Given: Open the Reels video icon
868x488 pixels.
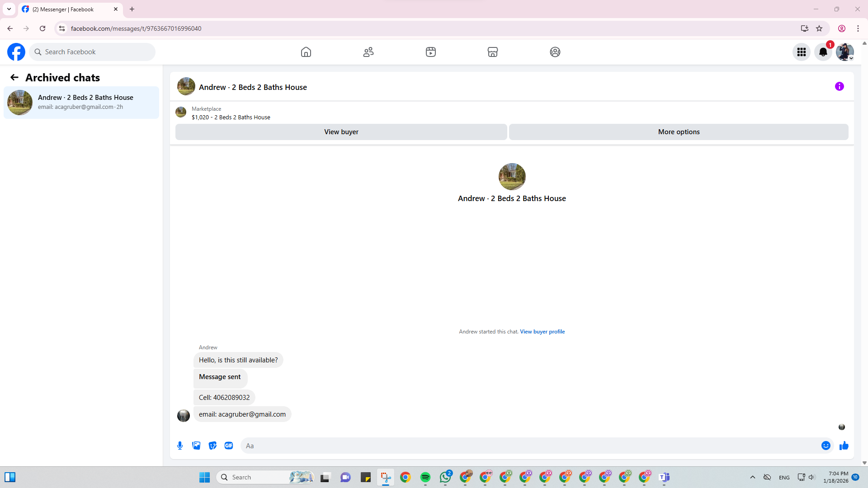Looking at the screenshot, I should pos(431,52).
